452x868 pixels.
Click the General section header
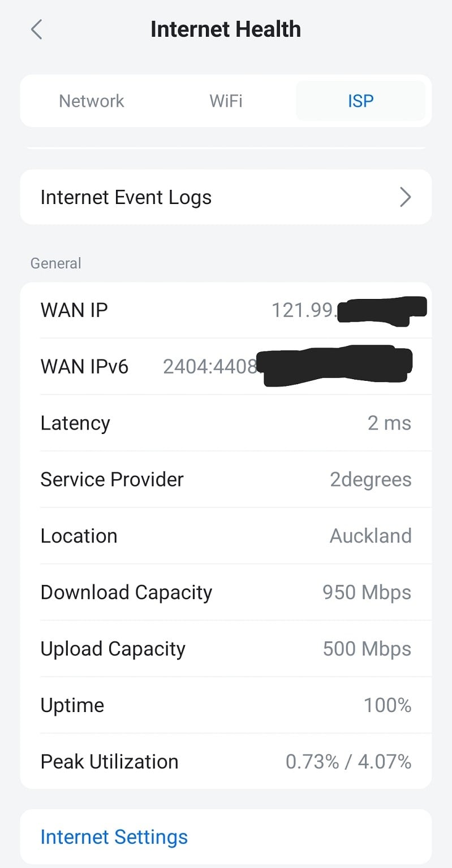pos(56,263)
